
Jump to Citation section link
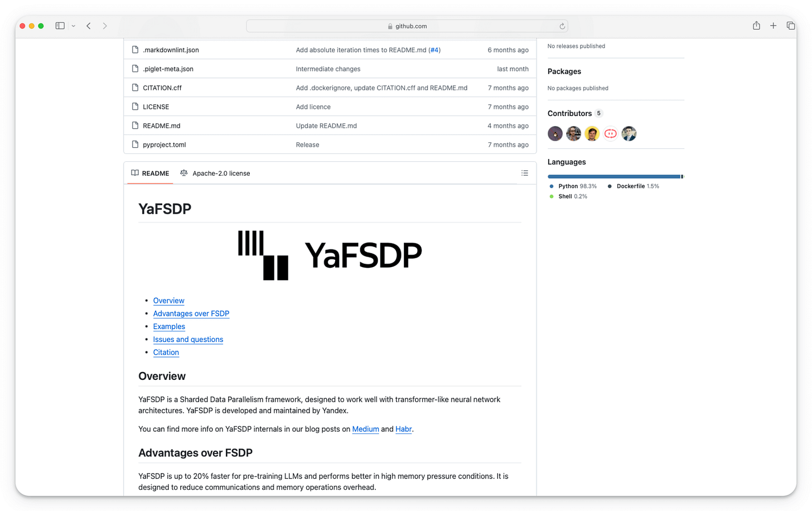(x=166, y=353)
